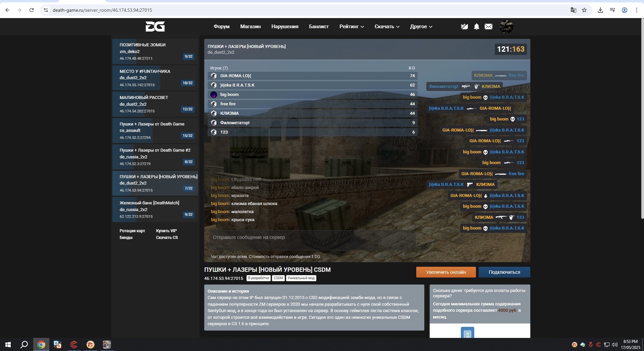Bookmark this page with star icon
Screen dimensions: 644x351
pos(584,10)
